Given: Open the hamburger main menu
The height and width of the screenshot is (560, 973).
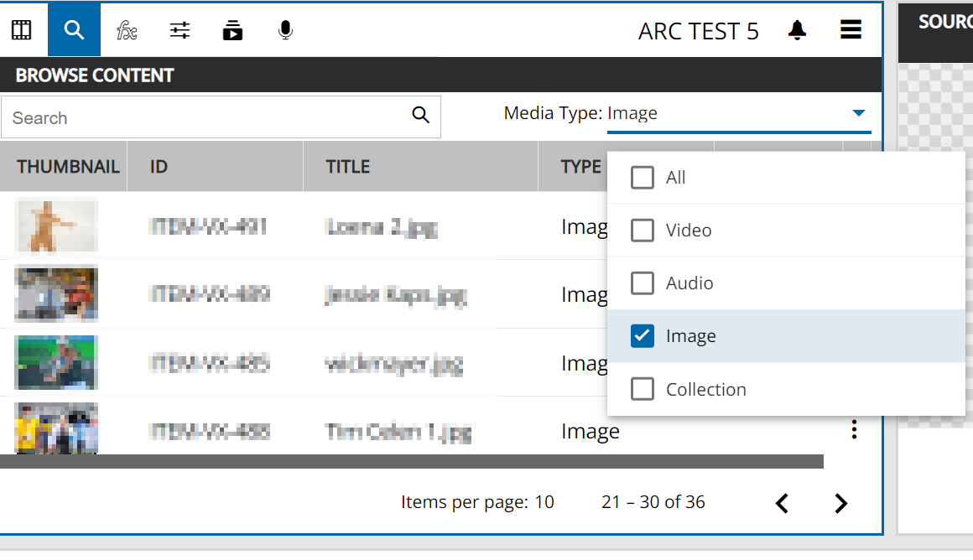Looking at the screenshot, I should coord(851,30).
